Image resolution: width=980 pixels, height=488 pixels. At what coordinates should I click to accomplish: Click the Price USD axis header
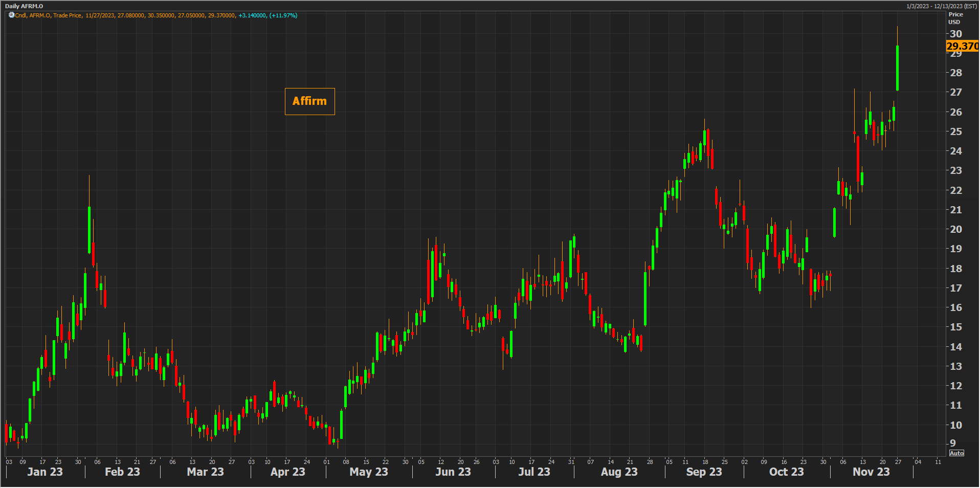coord(955,18)
